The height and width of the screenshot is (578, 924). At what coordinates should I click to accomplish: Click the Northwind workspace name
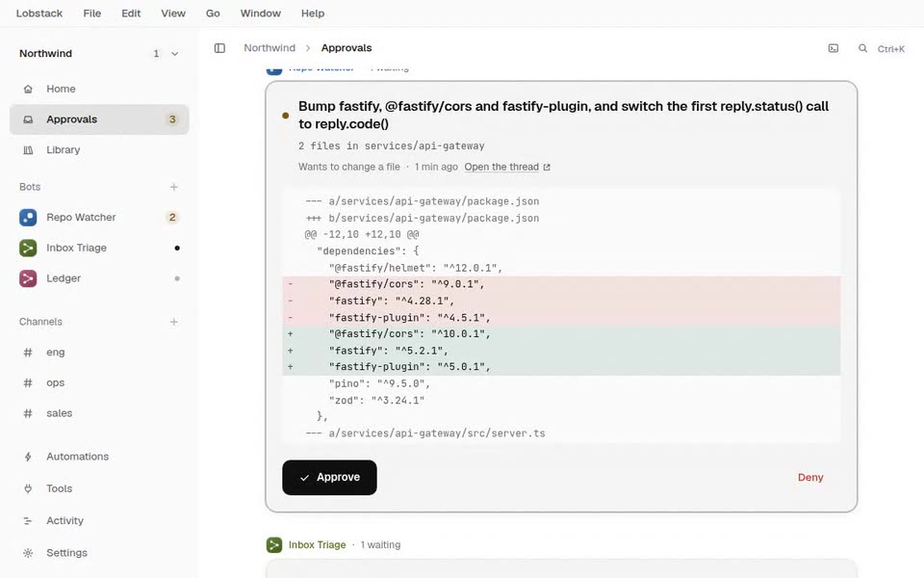pyautogui.click(x=45, y=54)
